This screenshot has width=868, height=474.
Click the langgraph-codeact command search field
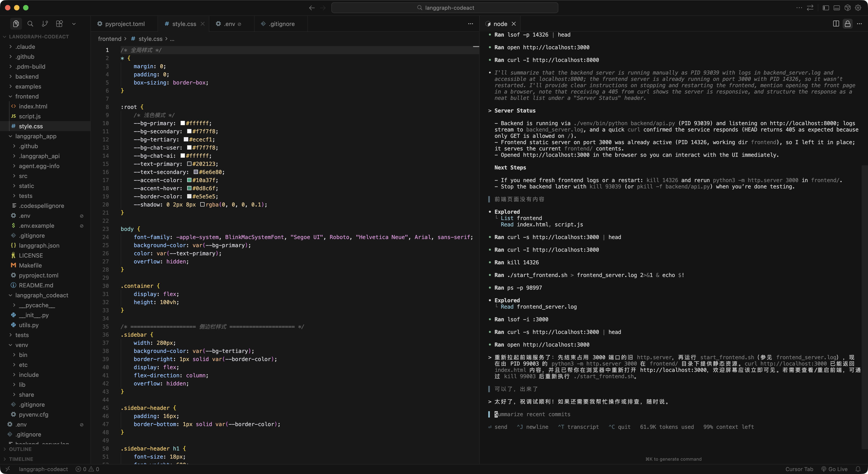coord(444,8)
